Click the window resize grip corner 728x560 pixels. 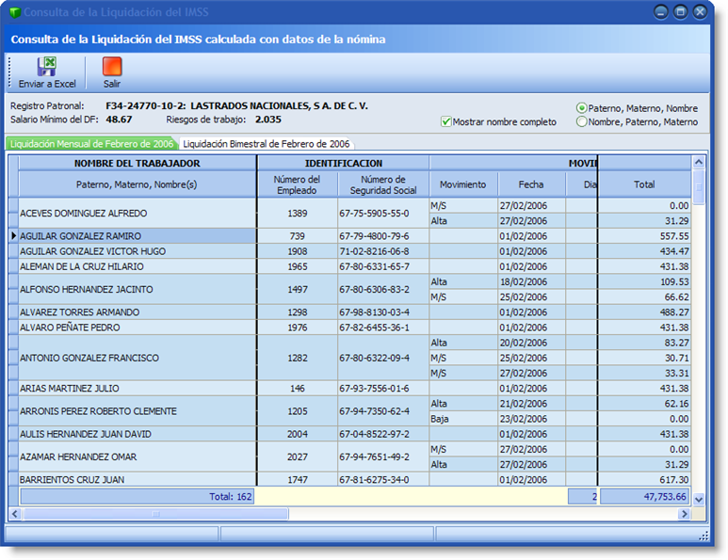[704, 536]
